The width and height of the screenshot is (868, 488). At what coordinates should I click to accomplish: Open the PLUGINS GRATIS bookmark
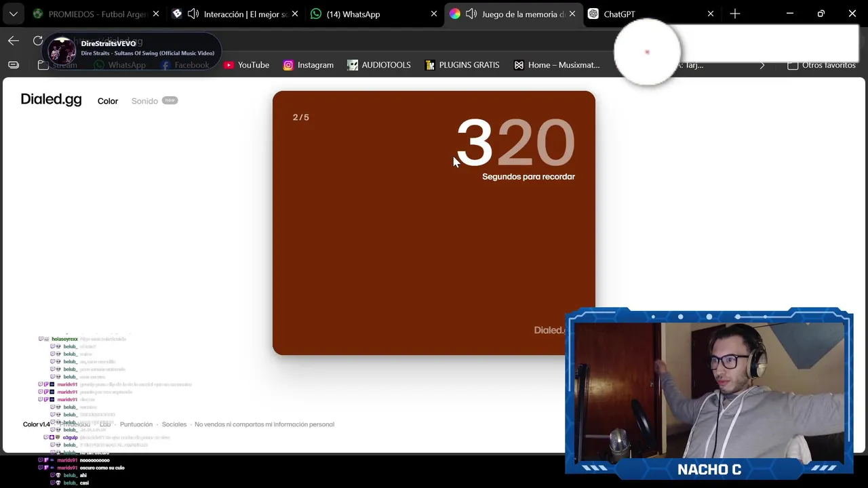click(462, 65)
